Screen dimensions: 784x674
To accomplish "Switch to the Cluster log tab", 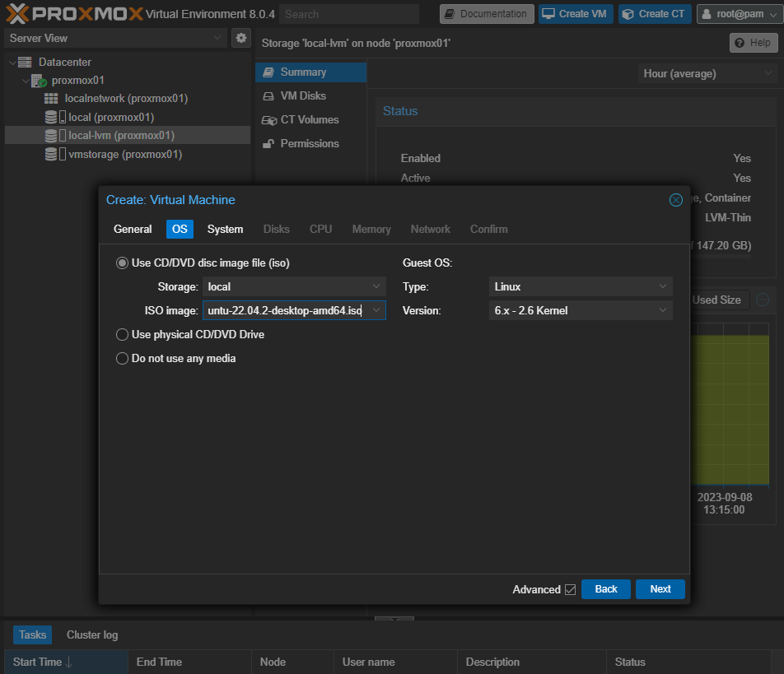I will pyautogui.click(x=92, y=635).
